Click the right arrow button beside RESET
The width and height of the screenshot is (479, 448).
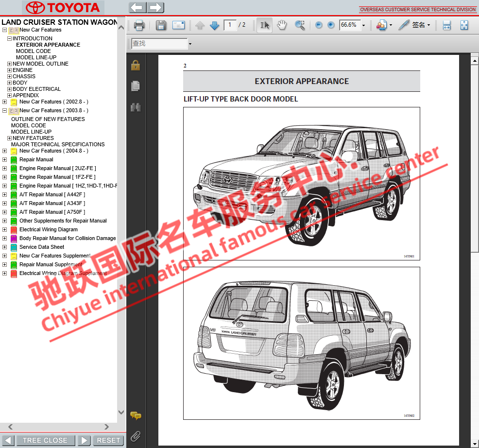[85, 440]
